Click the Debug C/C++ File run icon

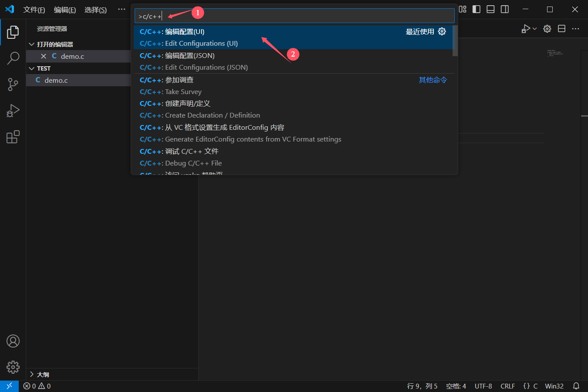coord(526,29)
